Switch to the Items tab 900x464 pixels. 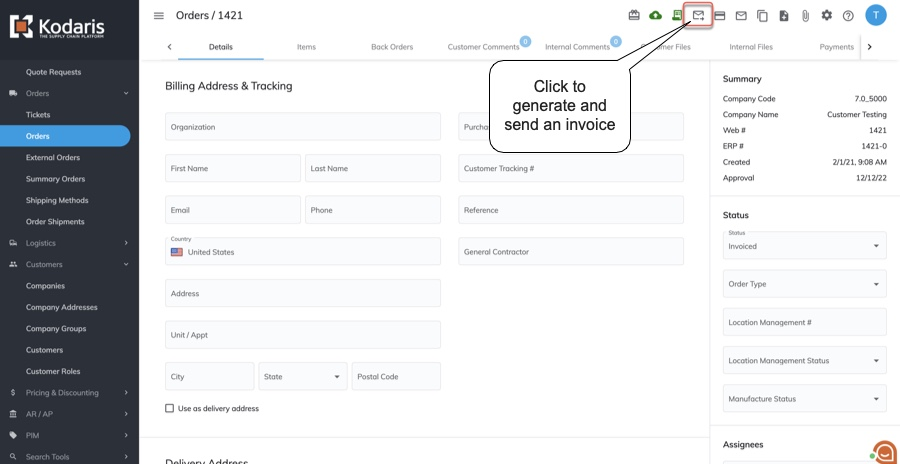(x=306, y=47)
